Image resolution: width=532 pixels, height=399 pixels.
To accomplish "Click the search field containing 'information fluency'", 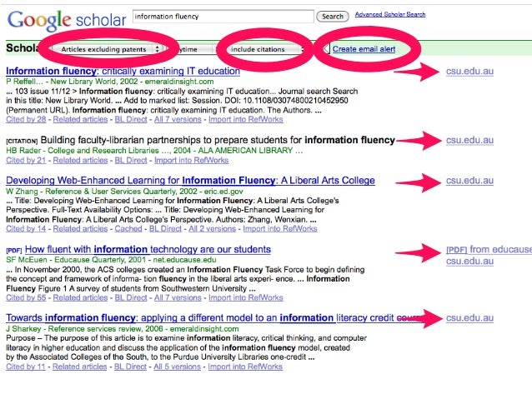I will (x=223, y=17).
